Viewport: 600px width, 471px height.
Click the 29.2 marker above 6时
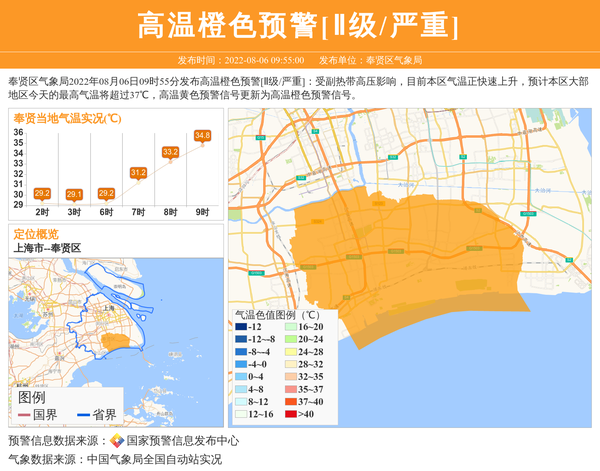pyautogui.click(x=106, y=193)
